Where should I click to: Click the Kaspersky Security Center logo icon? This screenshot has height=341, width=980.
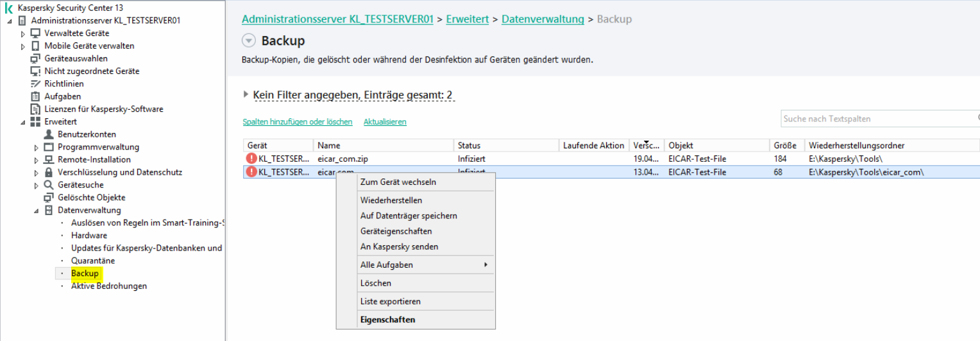pos(9,8)
